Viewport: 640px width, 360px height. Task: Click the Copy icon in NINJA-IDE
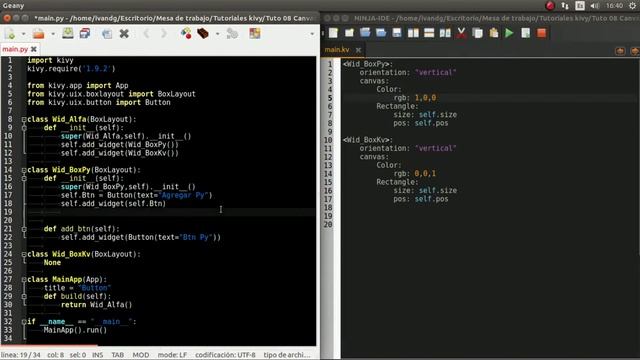pos(477,33)
